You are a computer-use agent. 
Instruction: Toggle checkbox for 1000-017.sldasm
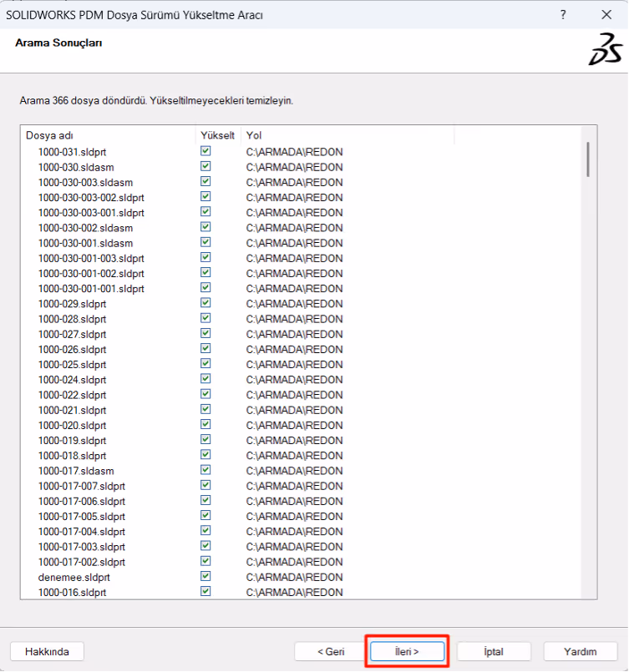coord(205,470)
